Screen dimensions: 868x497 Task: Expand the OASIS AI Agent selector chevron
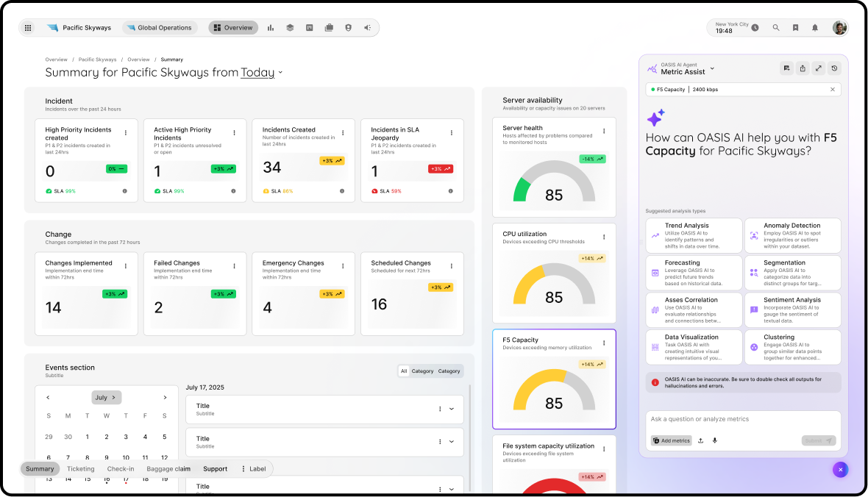tap(712, 68)
